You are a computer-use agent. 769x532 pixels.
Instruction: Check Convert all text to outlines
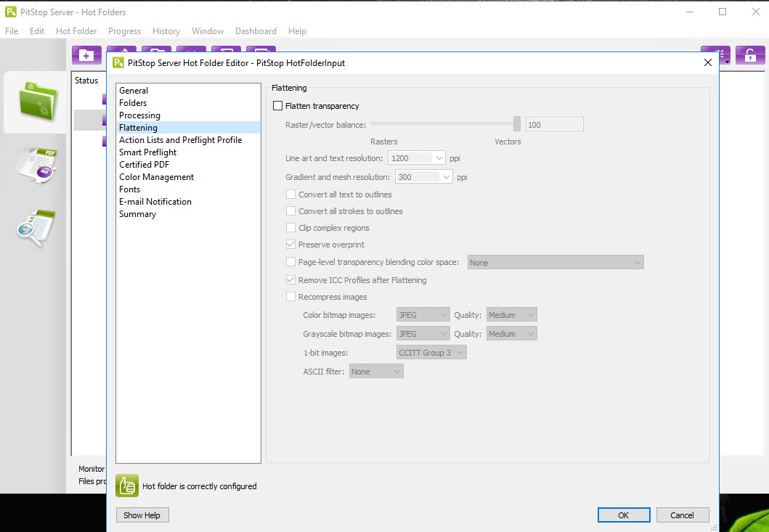click(x=291, y=195)
